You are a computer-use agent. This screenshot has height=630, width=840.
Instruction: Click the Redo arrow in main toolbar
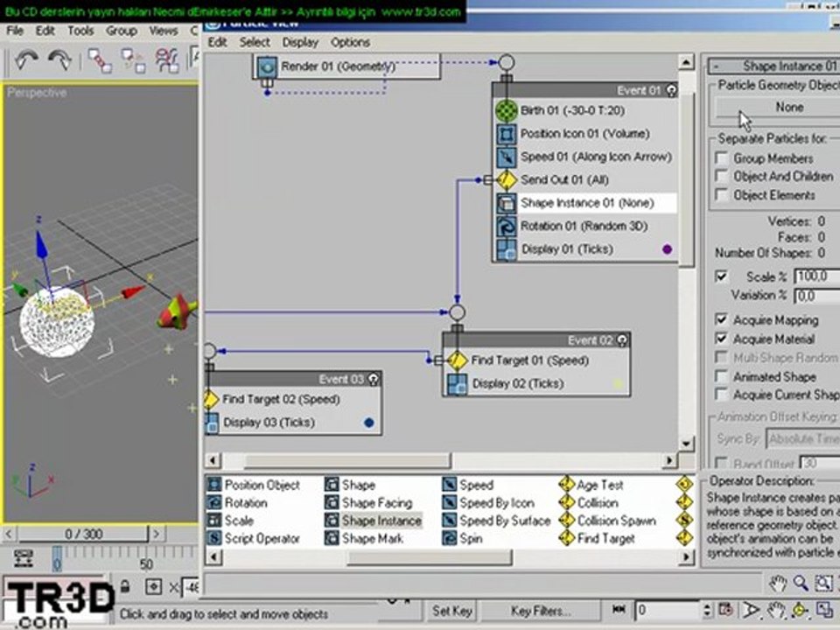pos(59,59)
